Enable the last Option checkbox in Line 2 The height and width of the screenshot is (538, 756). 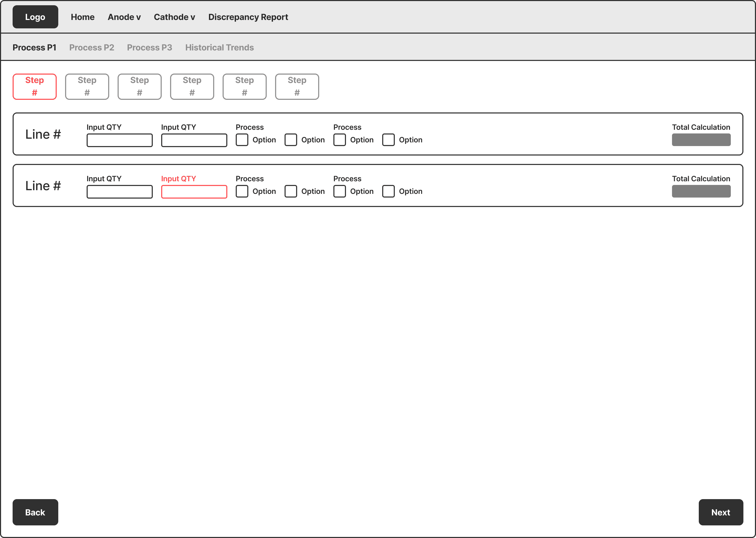pos(388,191)
